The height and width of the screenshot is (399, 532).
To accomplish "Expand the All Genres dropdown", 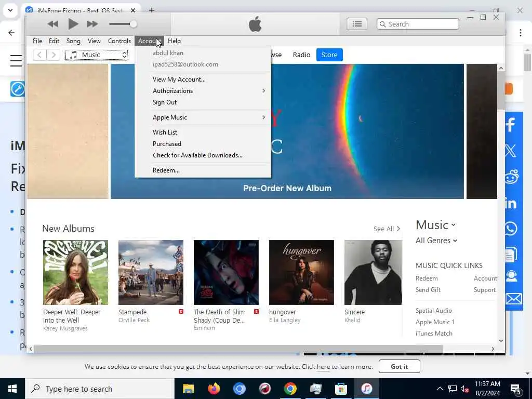I will coord(436,241).
